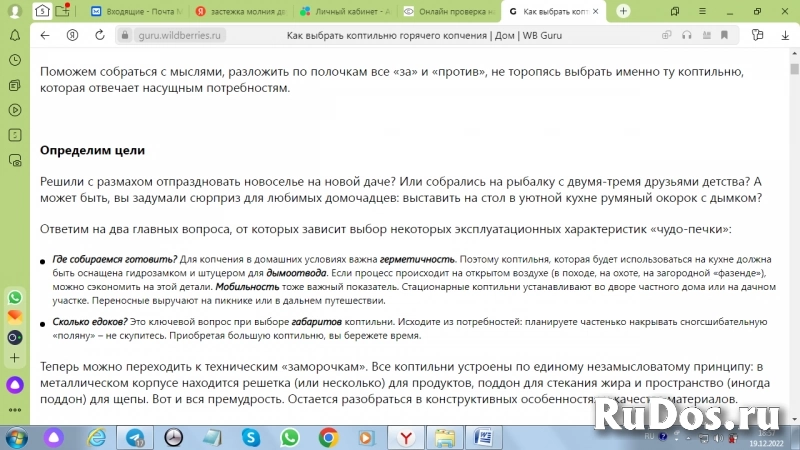This screenshot has height=450, width=800.
Task: Open the clock app in taskbar
Action: (x=173, y=438)
